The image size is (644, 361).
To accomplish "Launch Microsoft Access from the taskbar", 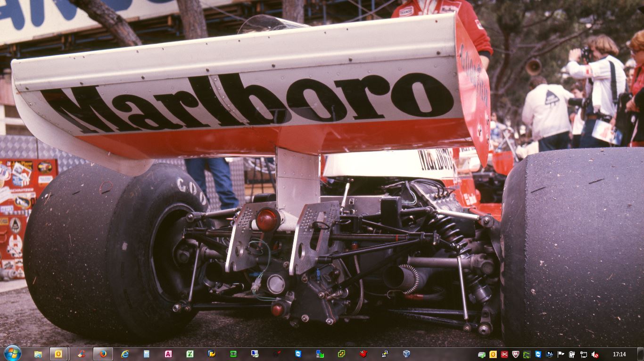I will pyautogui.click(x=168, y=354).
